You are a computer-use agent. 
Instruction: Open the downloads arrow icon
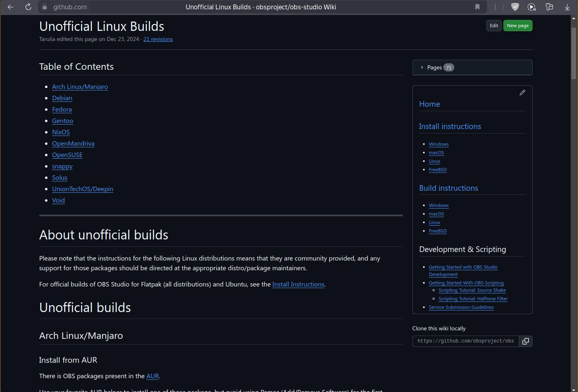(567, 7)
